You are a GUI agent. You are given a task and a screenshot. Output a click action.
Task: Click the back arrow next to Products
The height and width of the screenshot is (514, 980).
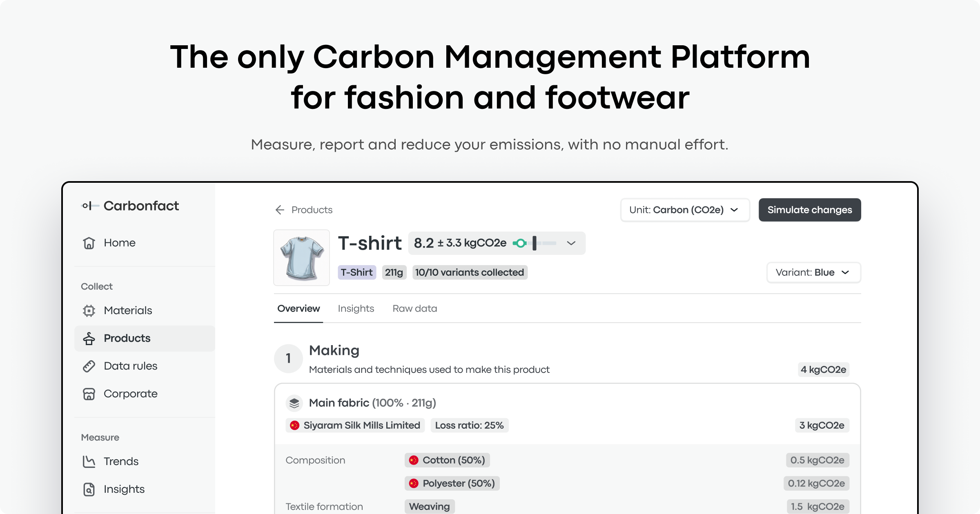tap(280, 210)
